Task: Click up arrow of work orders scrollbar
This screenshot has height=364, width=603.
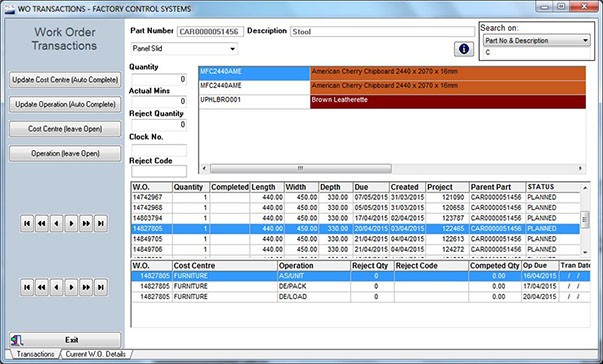Action: tap(585, 188)
